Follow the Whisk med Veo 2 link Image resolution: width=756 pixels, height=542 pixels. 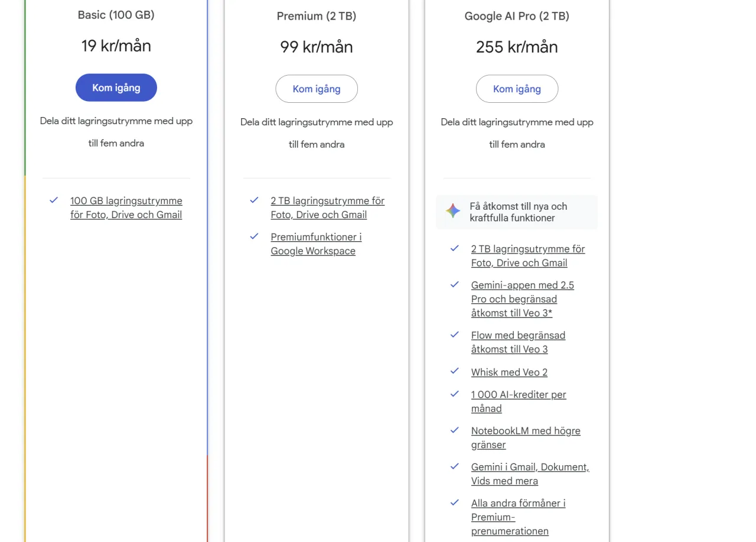coord(509,372)
